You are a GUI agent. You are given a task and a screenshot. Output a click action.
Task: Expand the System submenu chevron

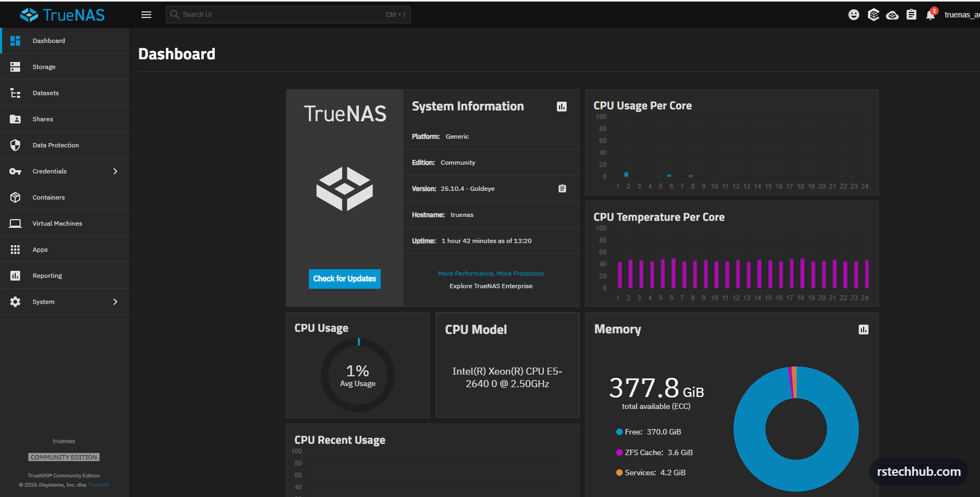(115, 302)
